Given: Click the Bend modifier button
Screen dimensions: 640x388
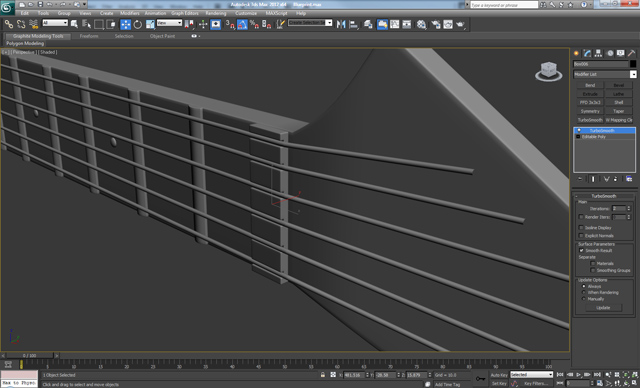Looking at the screenshot, I should click(x=590, y=85).
